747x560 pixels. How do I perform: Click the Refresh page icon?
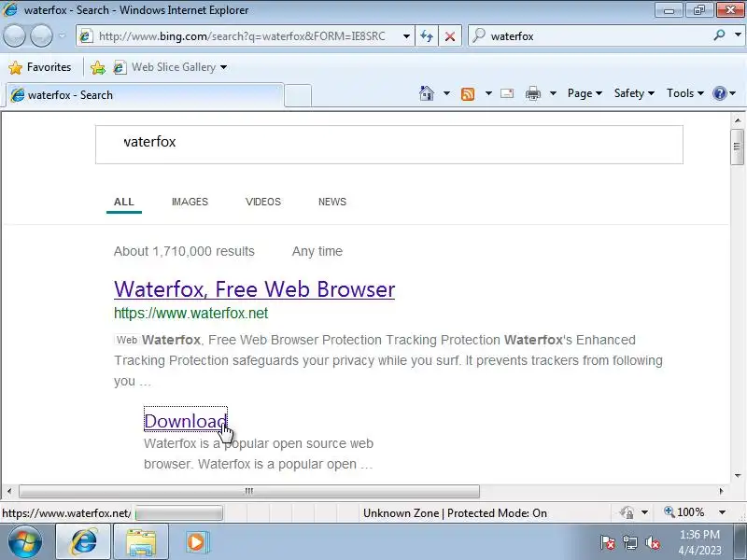click(x=427, y=36)
